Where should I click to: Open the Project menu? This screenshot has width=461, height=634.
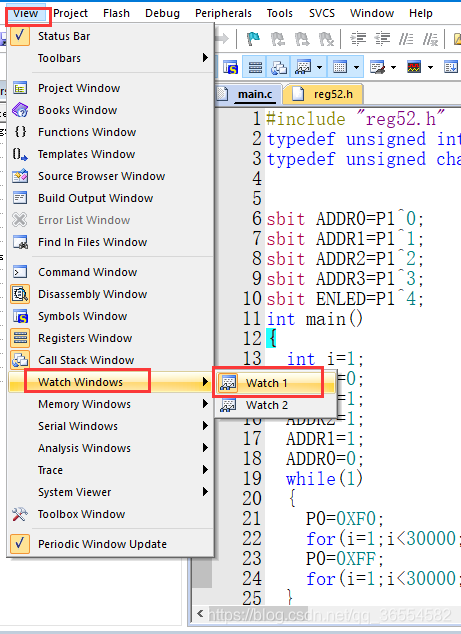coord(70,13)
